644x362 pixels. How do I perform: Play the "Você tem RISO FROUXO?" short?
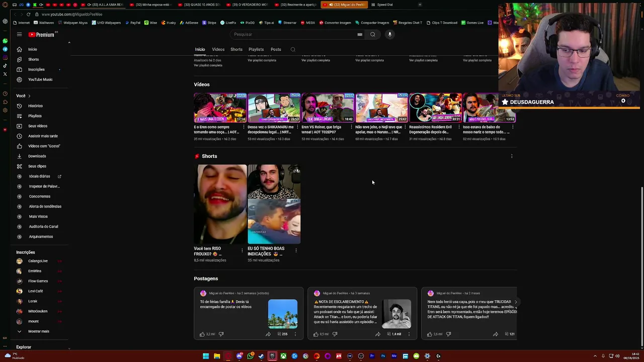(220, 205)
